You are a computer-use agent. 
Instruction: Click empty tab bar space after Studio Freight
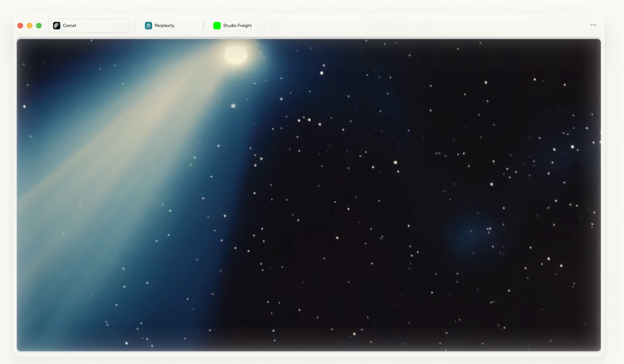tap(425, 26)
